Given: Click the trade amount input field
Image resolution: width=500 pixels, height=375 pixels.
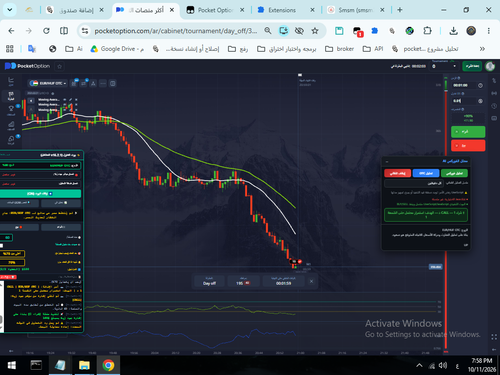Looking at the screenshot, I should (x=464, y=101).
